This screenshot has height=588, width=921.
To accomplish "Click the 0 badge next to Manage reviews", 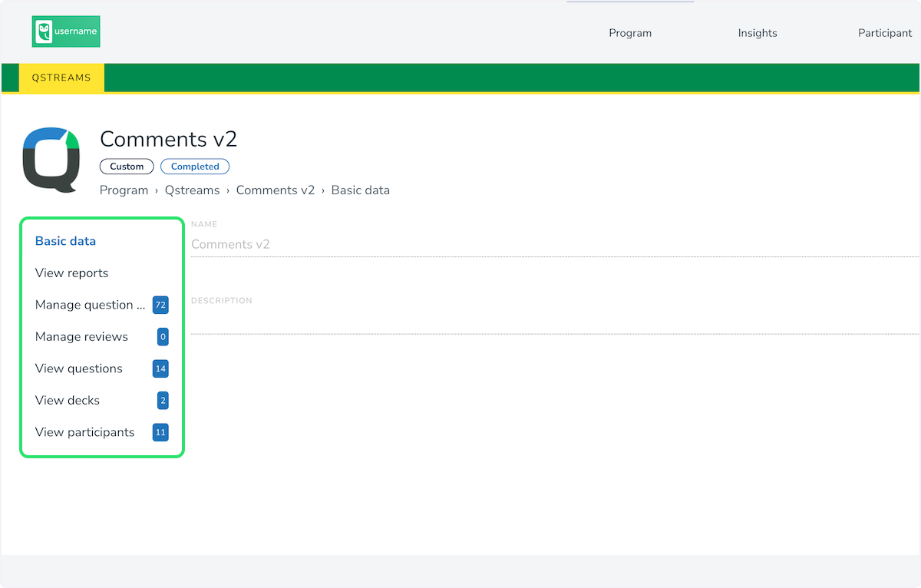I will (163, 336).
